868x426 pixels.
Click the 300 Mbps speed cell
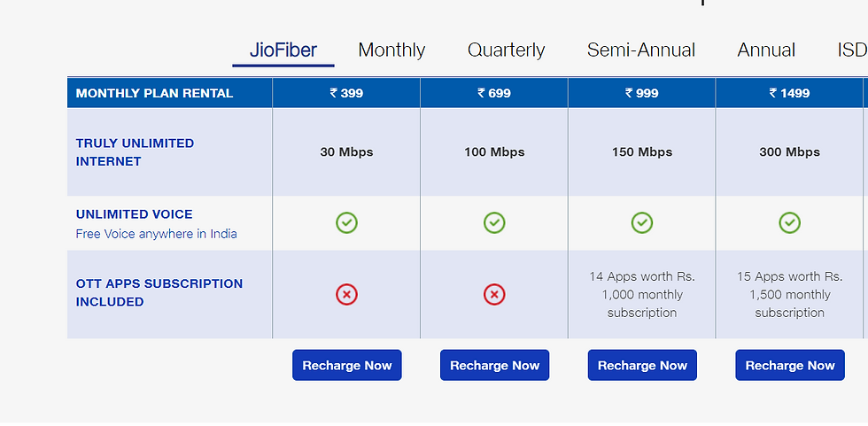(789, 152)
